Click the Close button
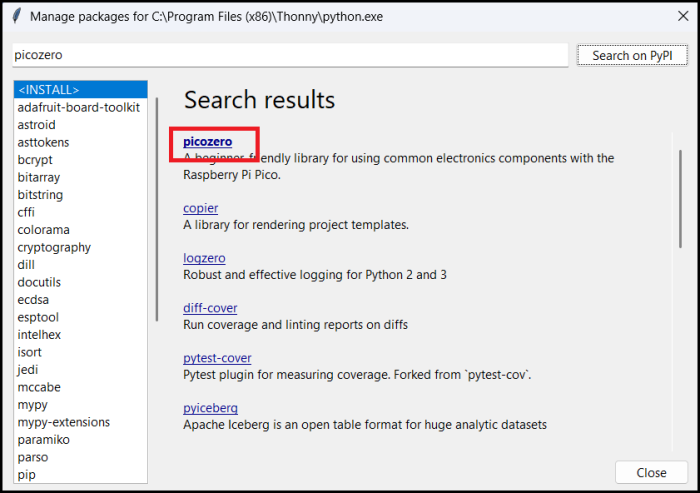 click(651, 472)
